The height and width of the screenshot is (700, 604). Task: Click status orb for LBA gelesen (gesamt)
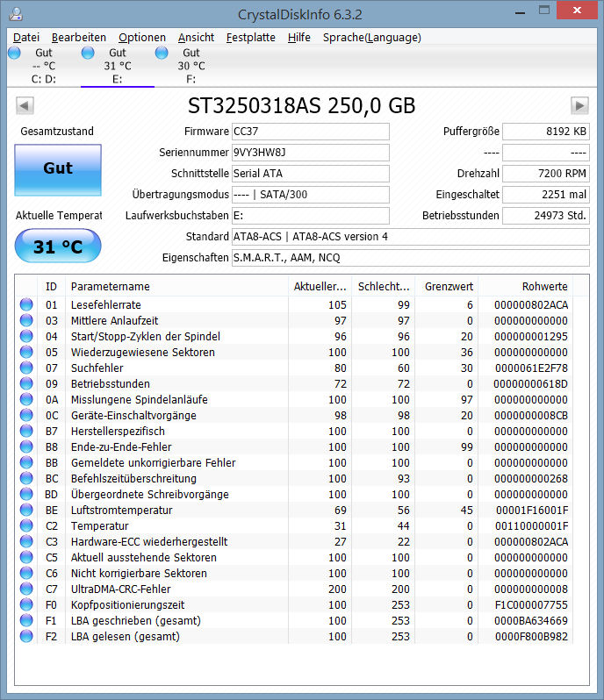click(26, 636)
